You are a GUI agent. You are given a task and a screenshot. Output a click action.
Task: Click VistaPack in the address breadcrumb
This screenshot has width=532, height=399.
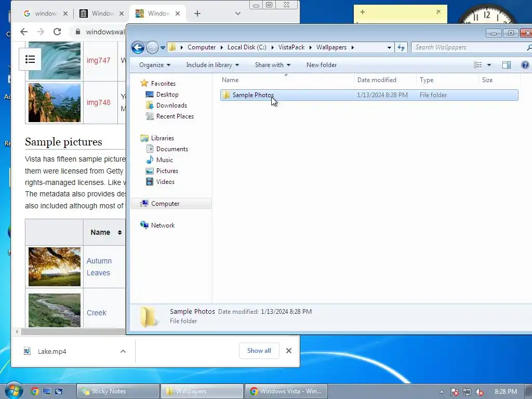click(x=291, y=47)
